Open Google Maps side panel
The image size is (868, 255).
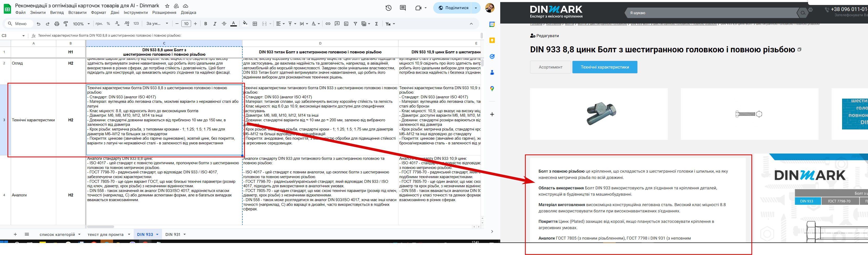[x=492, y=89]
